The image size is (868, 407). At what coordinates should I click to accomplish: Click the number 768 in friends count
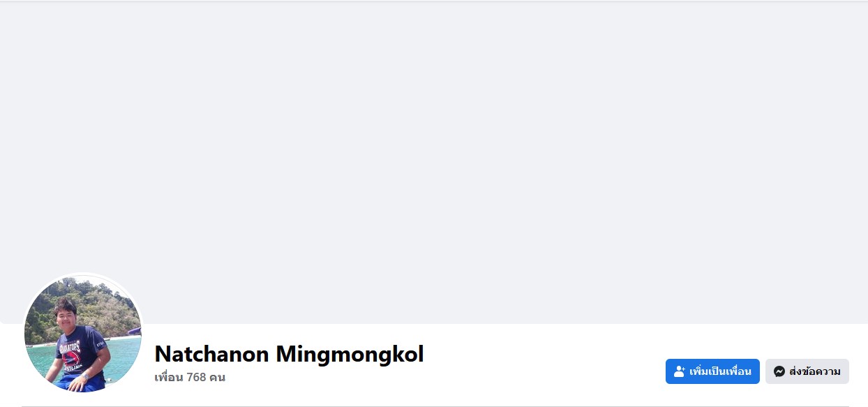pos(196,378)
